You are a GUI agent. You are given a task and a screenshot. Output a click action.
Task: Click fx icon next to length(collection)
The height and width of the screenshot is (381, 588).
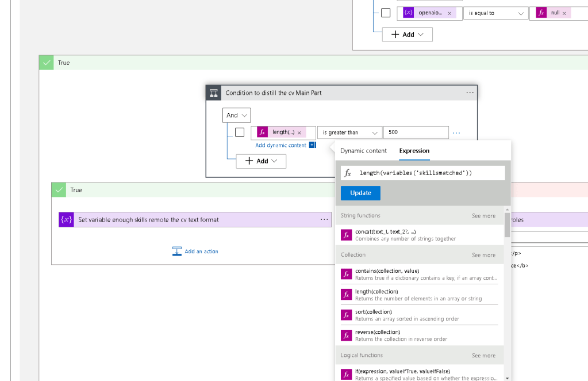tap(346, 295)
